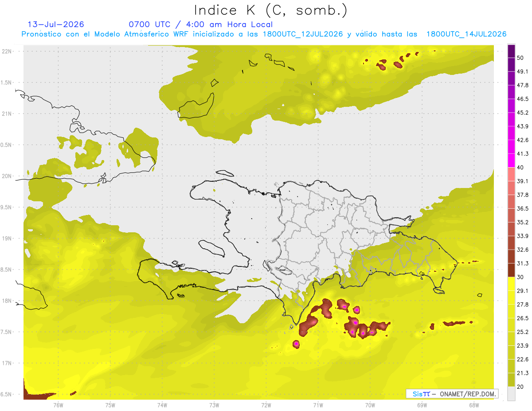Click the '47.8' colorbar value
Viewport: 532px width, 411px height.
[523, 86]
